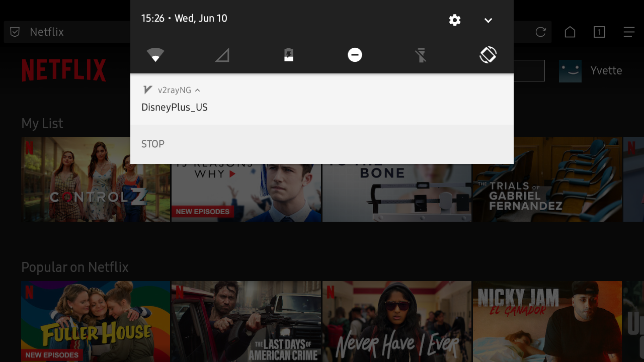Open DisneyPlus_US notification text

point(175,107)
